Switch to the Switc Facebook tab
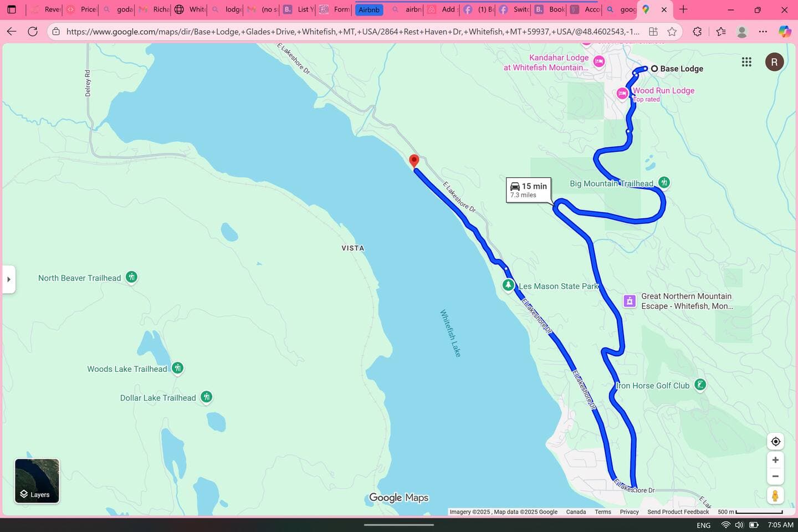Screen dimensions: 798x532 [x=514, y=9]
